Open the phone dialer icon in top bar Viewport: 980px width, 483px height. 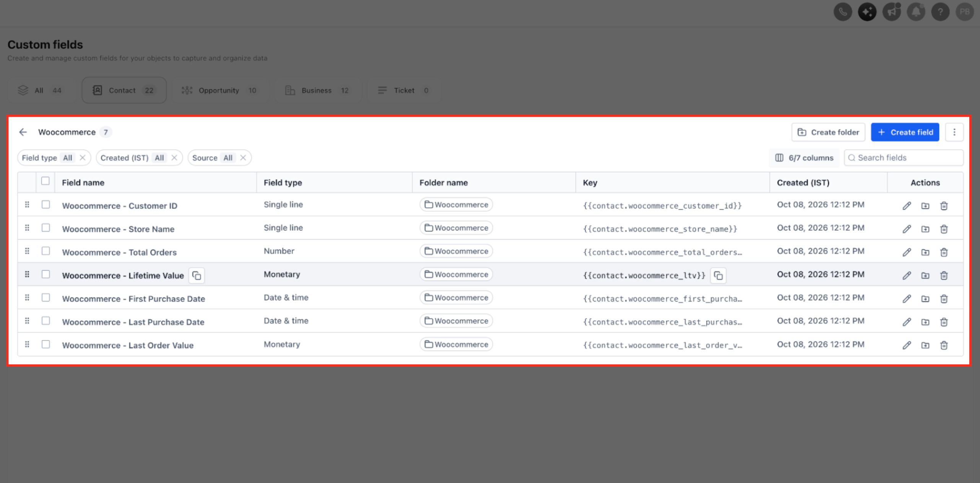click(843, 12)
